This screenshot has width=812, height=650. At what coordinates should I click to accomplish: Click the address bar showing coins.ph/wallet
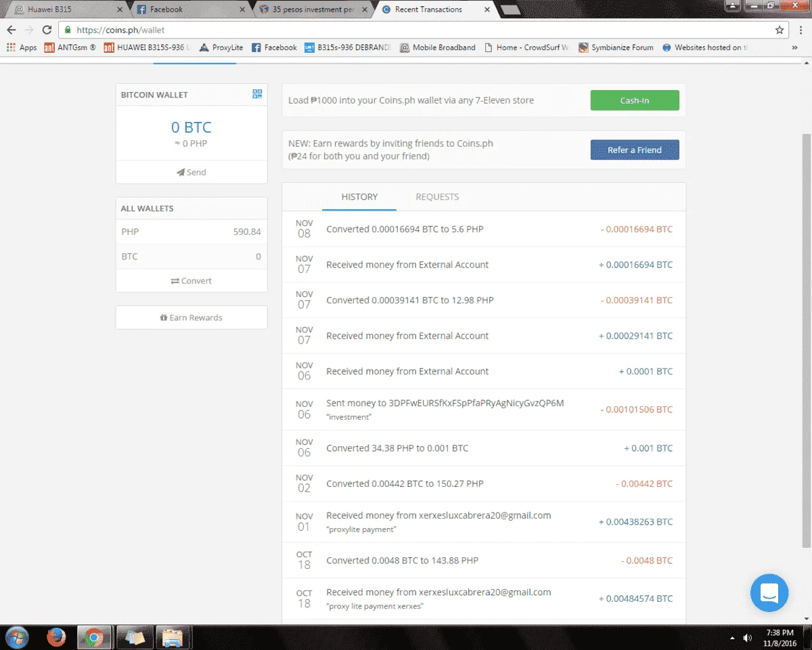(420, 30)
